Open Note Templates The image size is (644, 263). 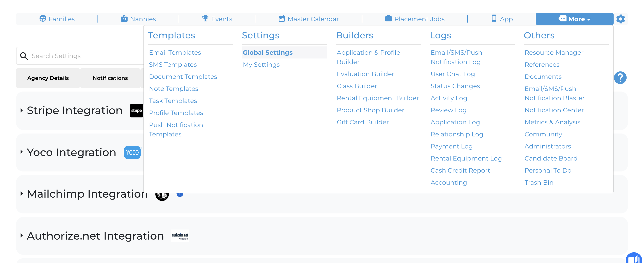(174, 89)
